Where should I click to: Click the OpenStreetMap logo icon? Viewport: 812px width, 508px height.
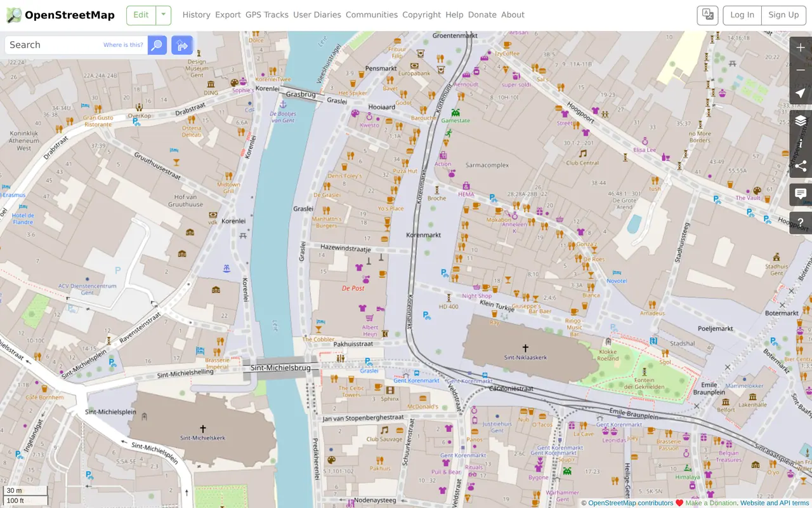[x=13, y=15]
